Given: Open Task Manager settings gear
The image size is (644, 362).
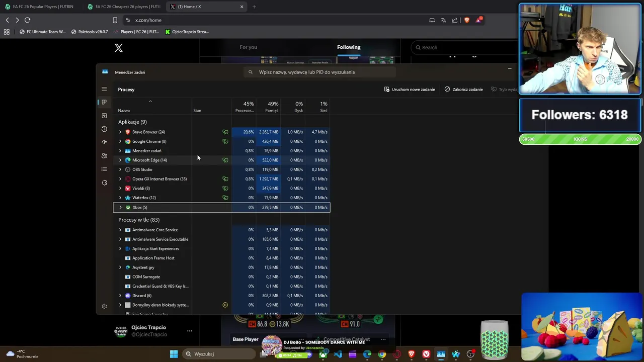Looking at the screenshot, I should (x=104, y=306).
